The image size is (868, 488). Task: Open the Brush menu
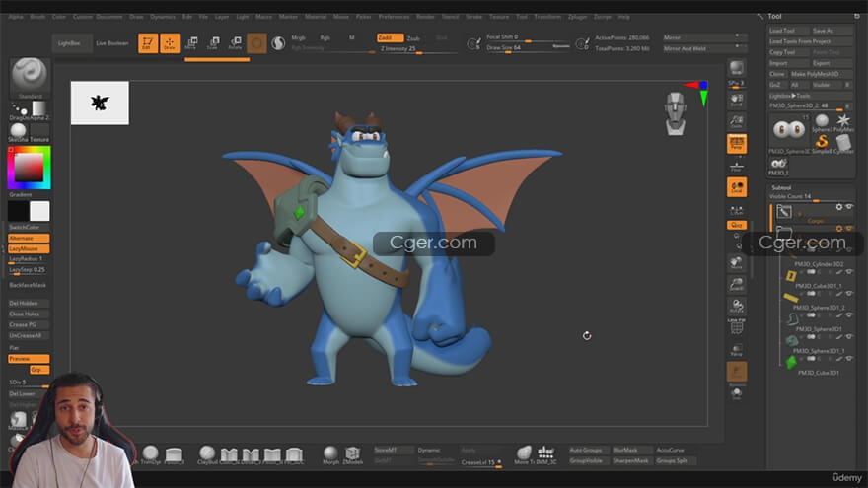(x=37, y=17)
